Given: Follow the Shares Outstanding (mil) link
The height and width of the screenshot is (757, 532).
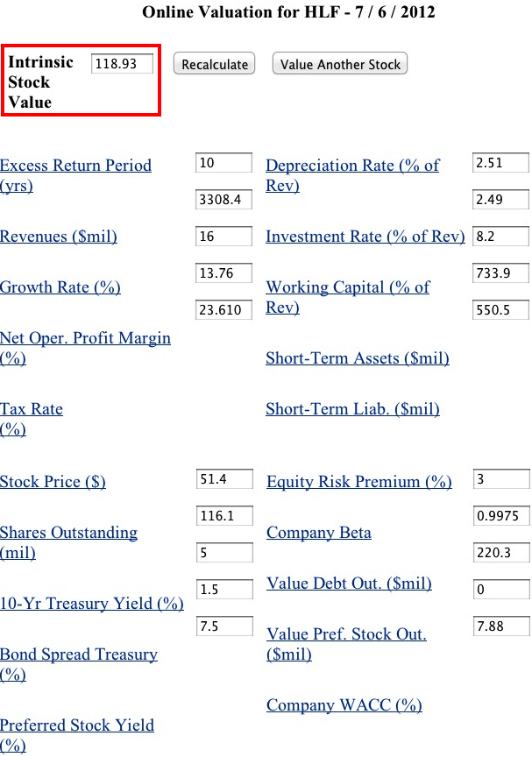Looking at the screenshot, I should (68, 533).
